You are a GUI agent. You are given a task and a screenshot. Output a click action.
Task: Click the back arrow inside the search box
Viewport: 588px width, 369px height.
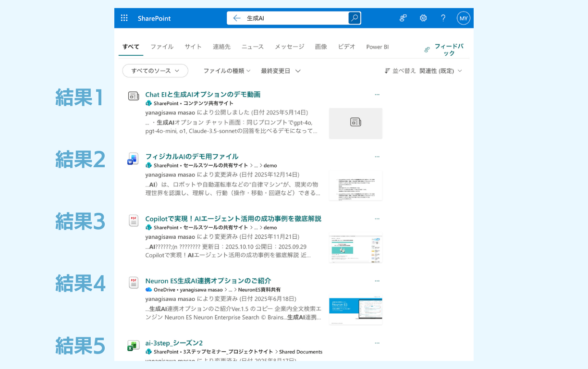pos(236,18)
